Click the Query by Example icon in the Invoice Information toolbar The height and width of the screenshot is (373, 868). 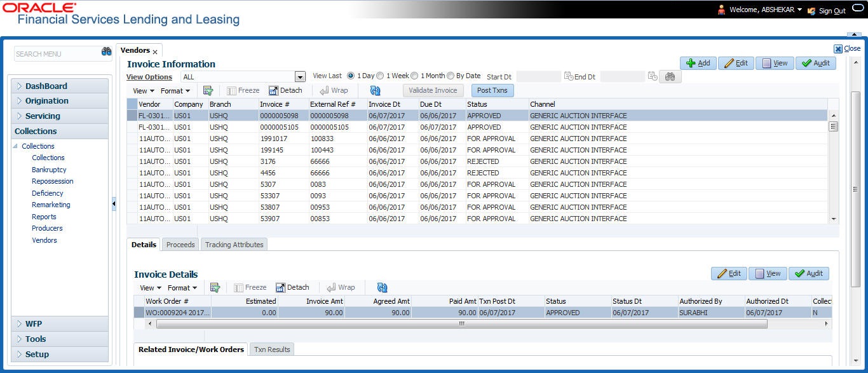pos(208,90)
